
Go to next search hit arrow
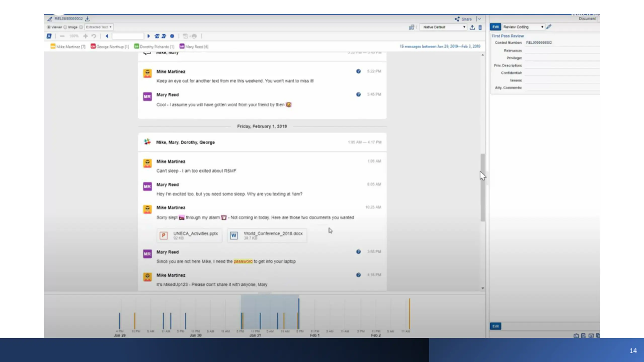[x=149, y=36]
